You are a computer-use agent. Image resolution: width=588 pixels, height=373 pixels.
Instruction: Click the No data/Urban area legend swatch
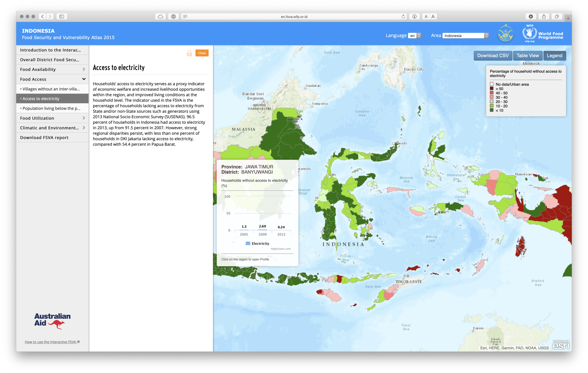(x=492, y=84)
